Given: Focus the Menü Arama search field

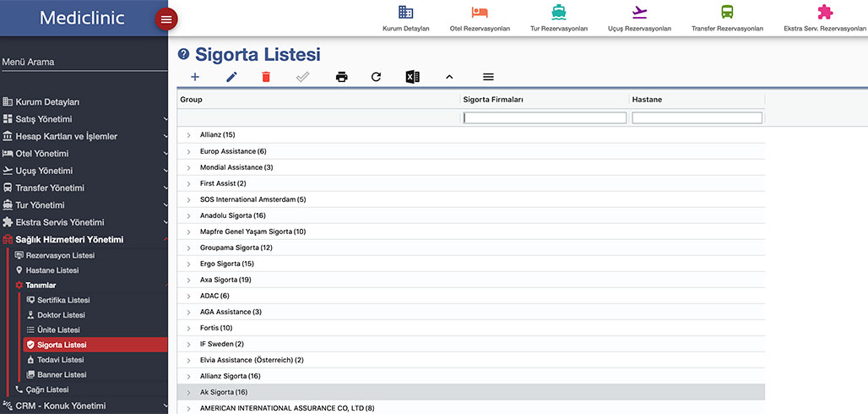Looking at the screenshot, I should [84, 62].
